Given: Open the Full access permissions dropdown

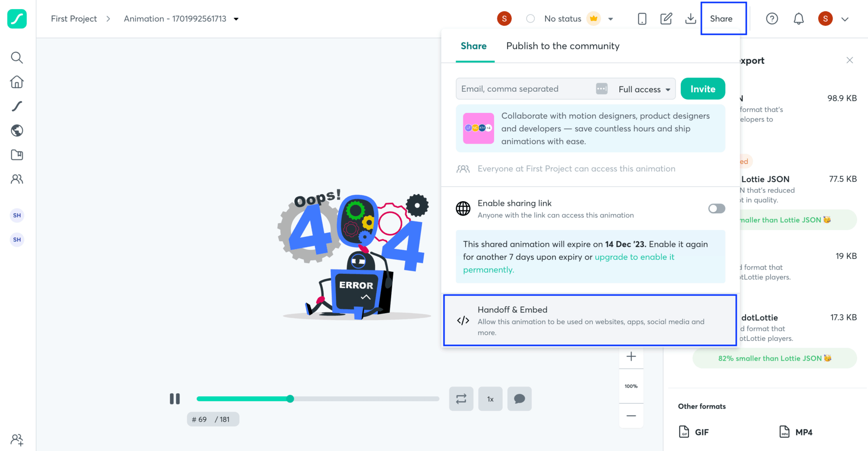Looking at the screenshot, I should (x=644, y=89).
